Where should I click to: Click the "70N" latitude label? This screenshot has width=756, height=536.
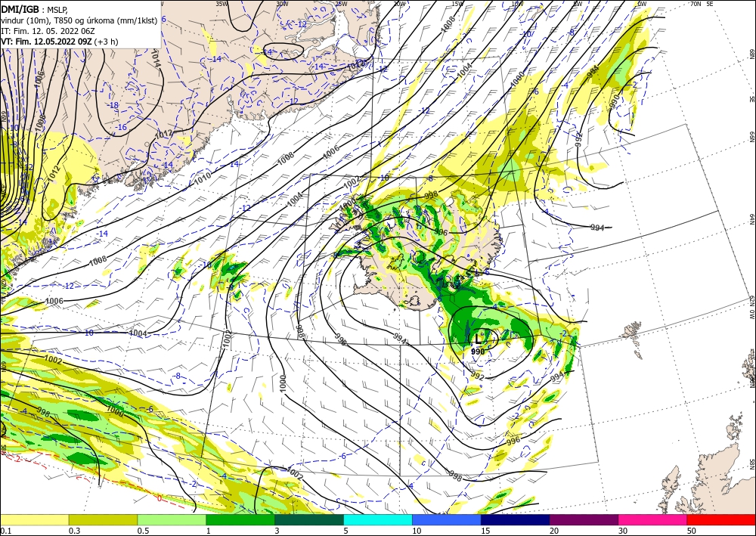point(696,4)
